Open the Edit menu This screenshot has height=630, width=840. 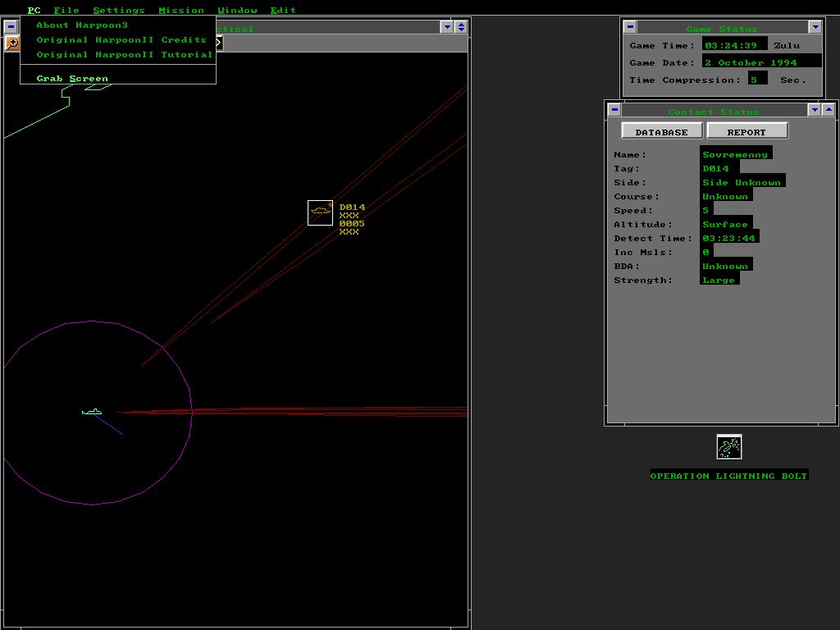click(x=283, y=10)
